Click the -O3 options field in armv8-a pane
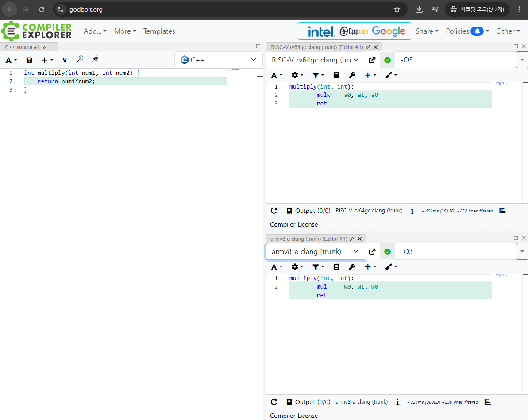Screen dimensions: 528x420 [455, 251]
